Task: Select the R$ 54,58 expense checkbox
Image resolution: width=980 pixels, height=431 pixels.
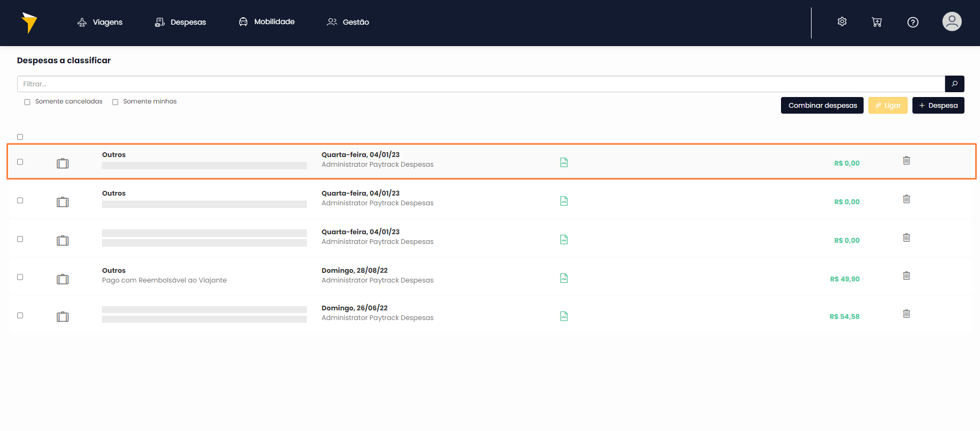Action: coord(20,315)
